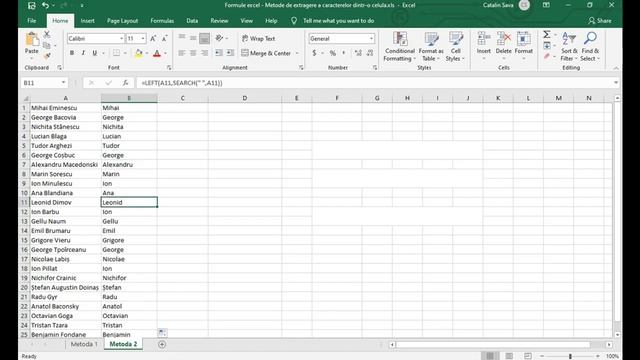
Task: Open Conditional Formatting menu
Action: click(x=400, y=47)
